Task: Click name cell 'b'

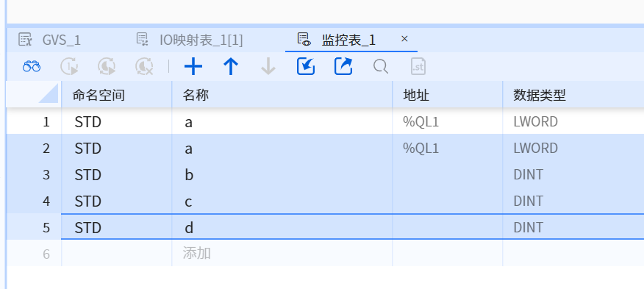Action: [282, 174]
